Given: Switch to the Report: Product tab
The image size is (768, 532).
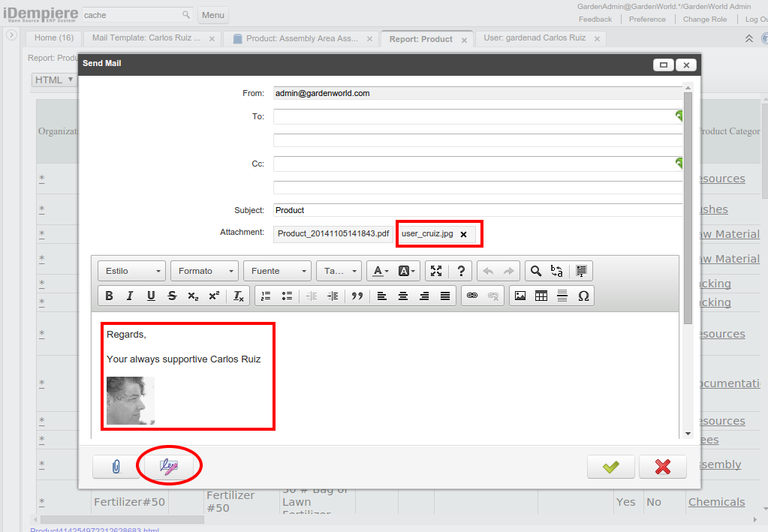Looking at the screenshot, I should (x=420, y=38).
